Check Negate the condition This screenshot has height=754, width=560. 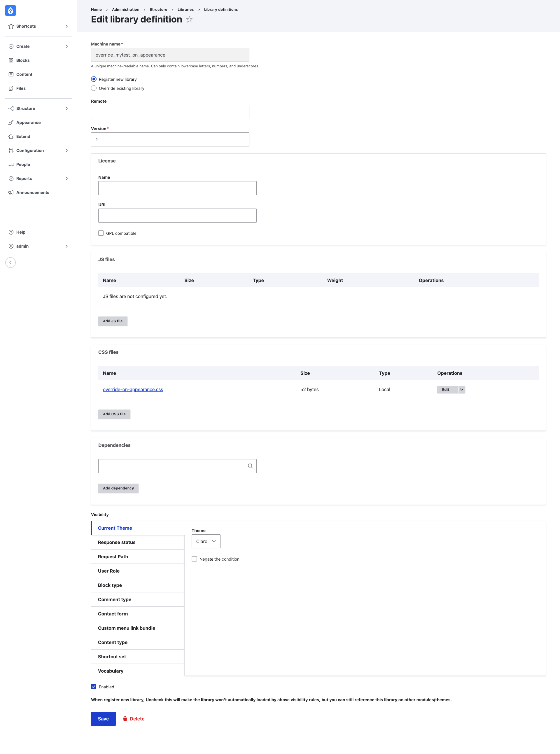point(194,559)
